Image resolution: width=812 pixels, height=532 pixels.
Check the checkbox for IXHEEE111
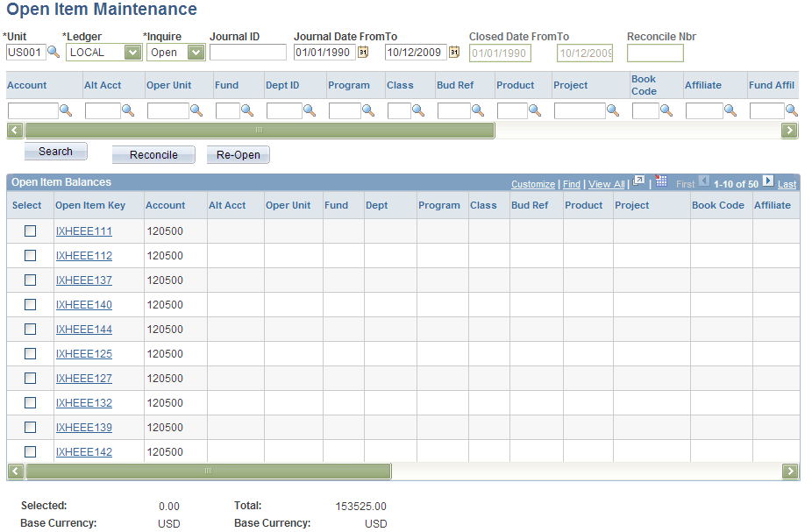[x=31, y=231]
